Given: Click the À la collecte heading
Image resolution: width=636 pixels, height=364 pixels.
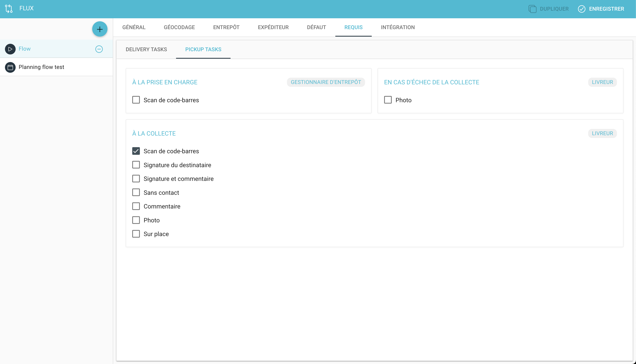Looking at the screenshot, I should 154,133.
